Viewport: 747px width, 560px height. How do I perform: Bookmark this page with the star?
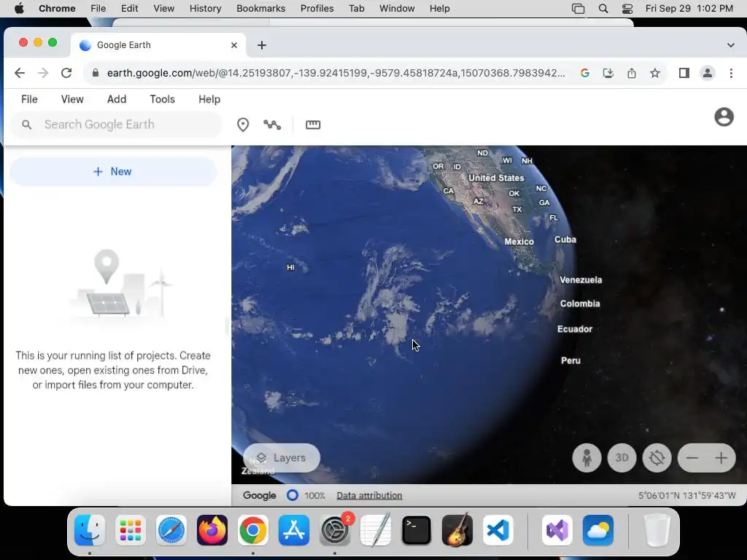(x=655, y=73)
